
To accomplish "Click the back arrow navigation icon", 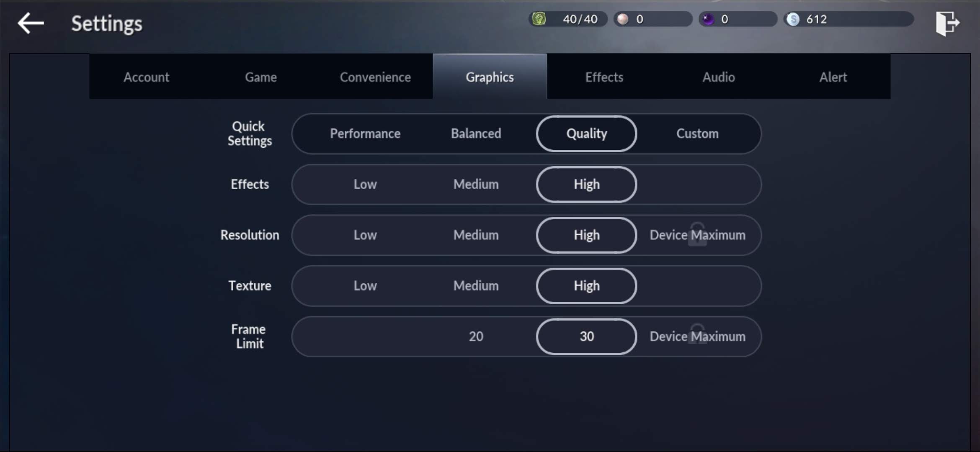I will 30,24.
